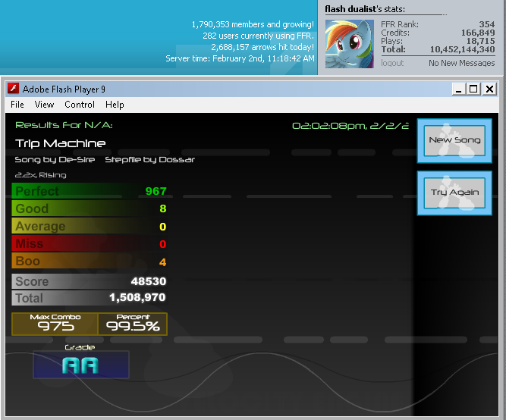This screenshot has height=420, width=506.
Task: Minimize the Flash Player window
Action: tap(458, 89)
